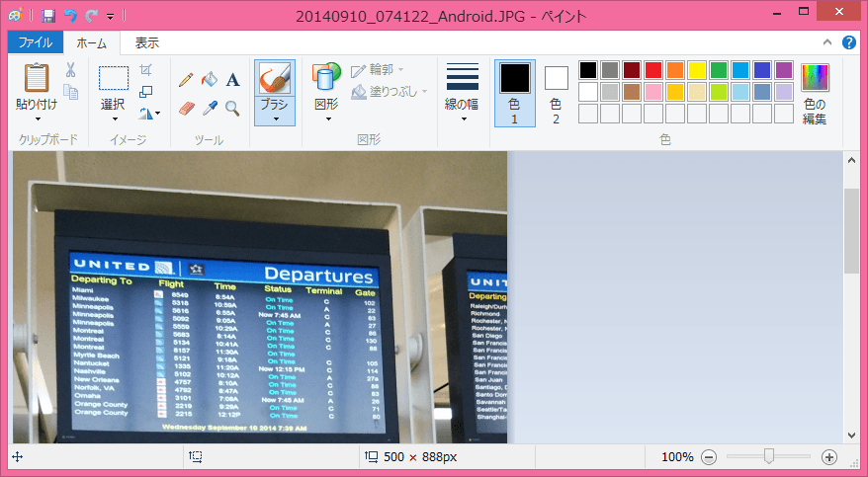Select the Eraser tool
This screenshot has height=477, width=868.
187,109
